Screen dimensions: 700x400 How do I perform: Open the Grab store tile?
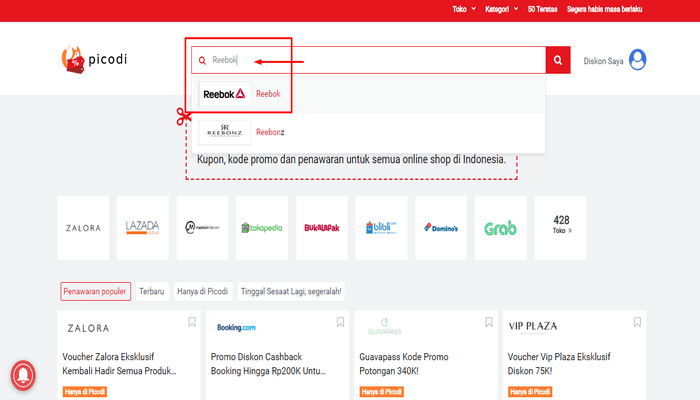tap(500, 228)
